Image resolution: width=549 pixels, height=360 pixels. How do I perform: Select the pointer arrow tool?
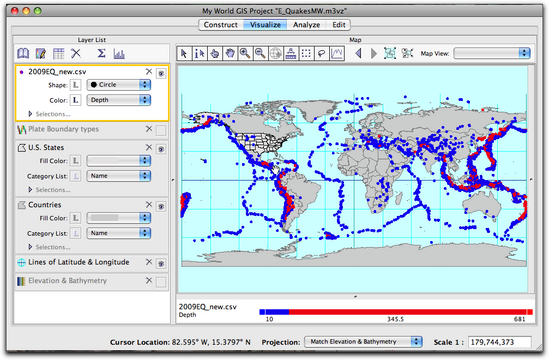[x=184, y=54]
